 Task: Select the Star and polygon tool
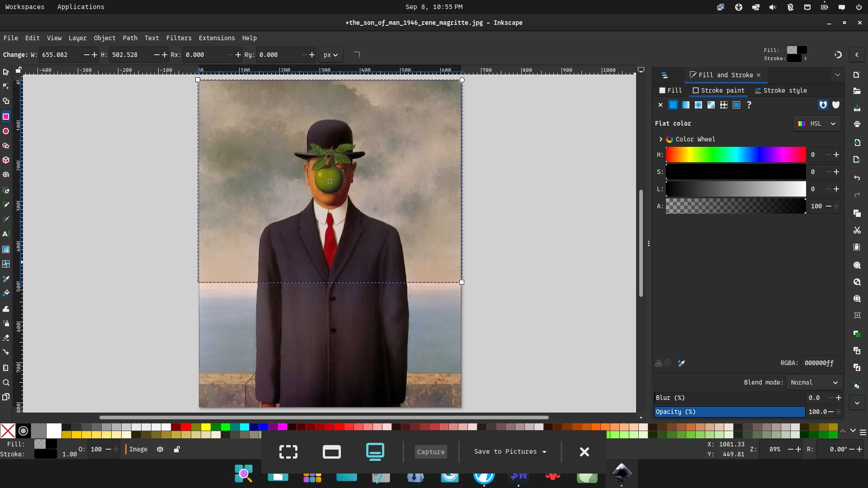[x=6, y=145]
